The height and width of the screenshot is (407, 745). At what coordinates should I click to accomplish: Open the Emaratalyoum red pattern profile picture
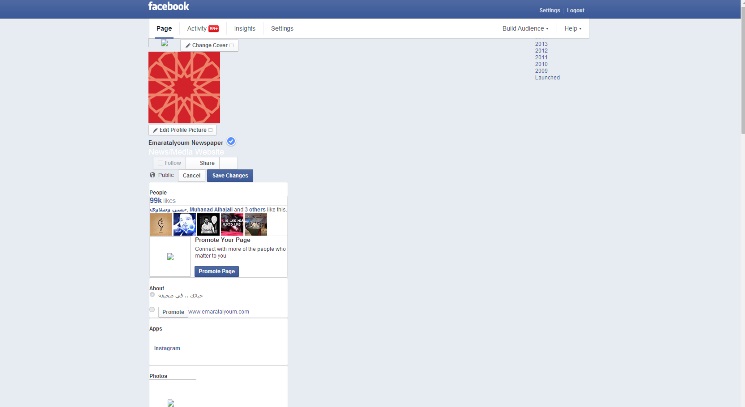coord(184,88)
